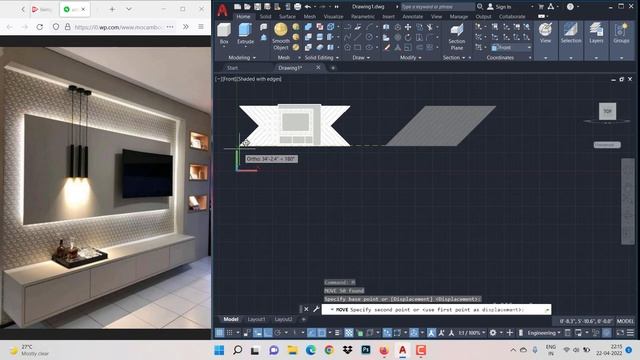Click the Circle tool in Draw panel
The image size is (640, 360).
(369, 37)
